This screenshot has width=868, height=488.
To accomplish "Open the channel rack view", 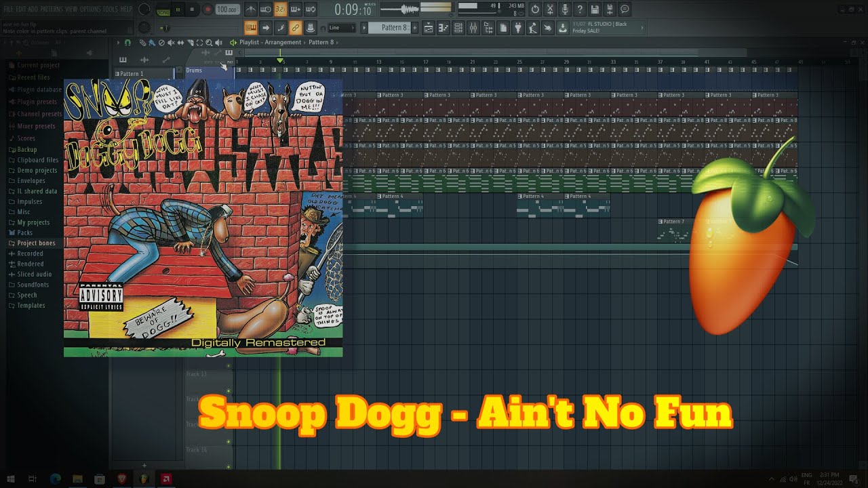I will [458, 28].
